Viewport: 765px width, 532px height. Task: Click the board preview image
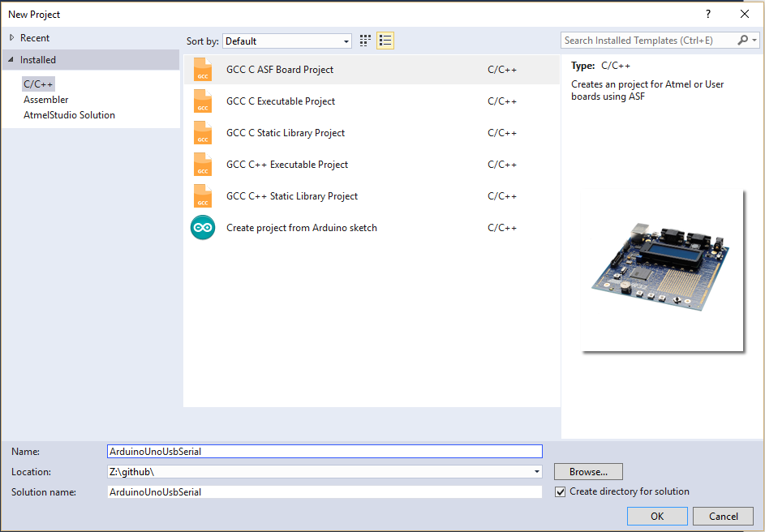tap(662, 269)
